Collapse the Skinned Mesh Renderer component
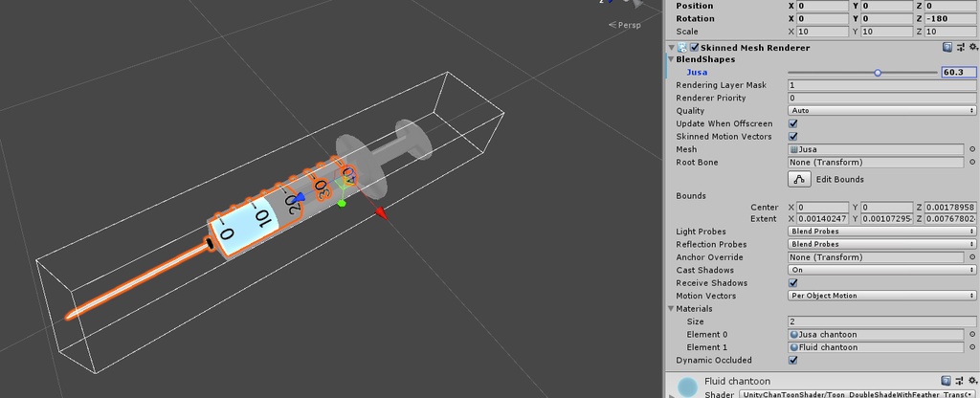Image resolution: width=980 pixels, height=398 pixels. [x=671, y=48]
